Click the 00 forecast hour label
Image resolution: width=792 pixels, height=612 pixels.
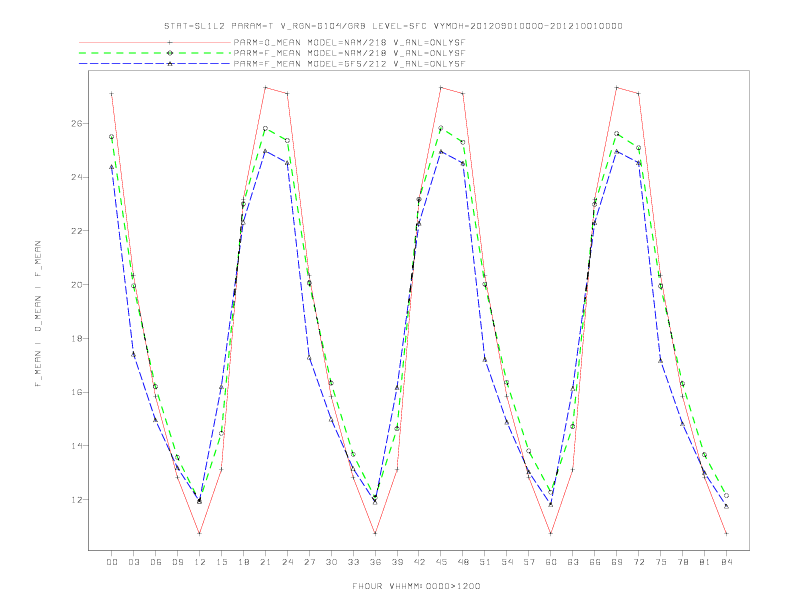112,562
